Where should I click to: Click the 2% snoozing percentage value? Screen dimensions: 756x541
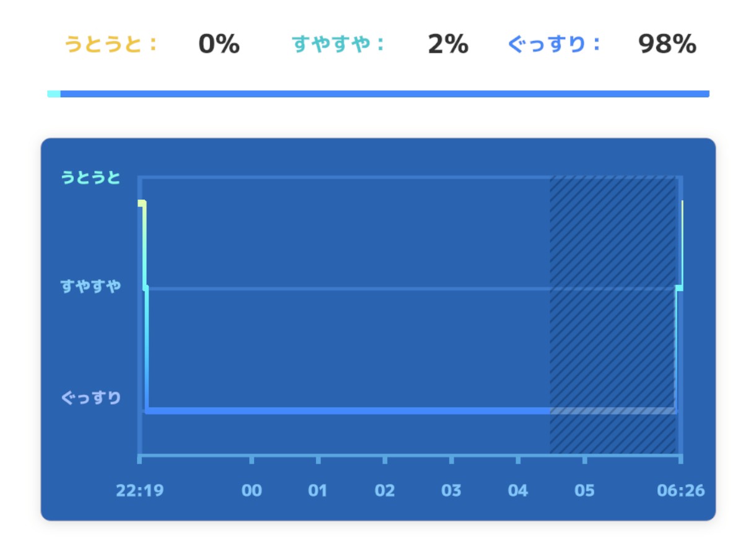point(448,45)
